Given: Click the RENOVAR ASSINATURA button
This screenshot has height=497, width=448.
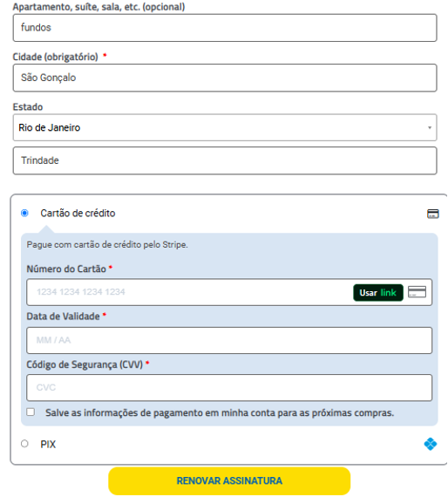Looking at the screenshot, I should pyautogui.click(x=229, y=480).
